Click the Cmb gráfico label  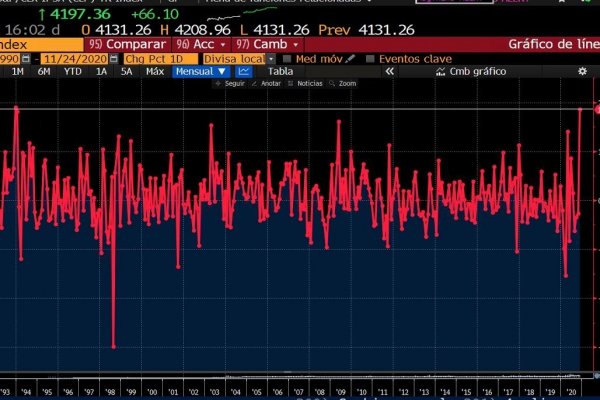[478, 72]
